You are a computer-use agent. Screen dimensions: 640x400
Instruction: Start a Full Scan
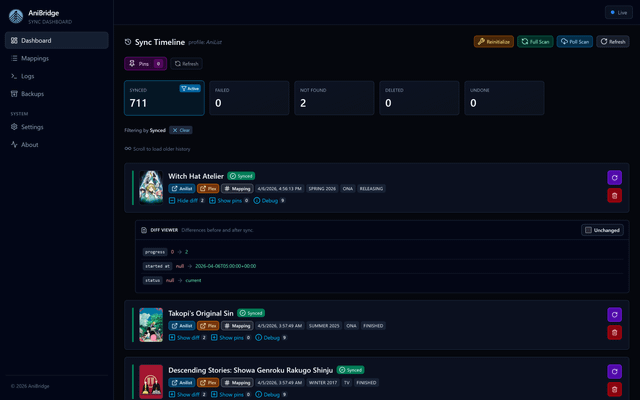[535, 42]
